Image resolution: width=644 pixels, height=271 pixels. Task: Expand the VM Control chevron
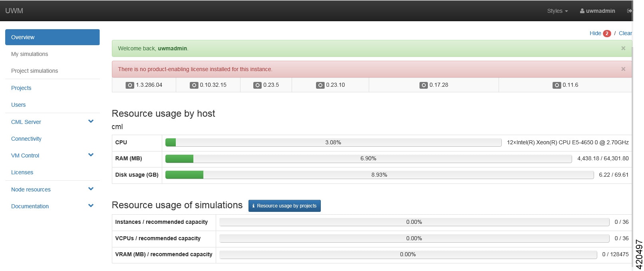click(x=91, y=155)
